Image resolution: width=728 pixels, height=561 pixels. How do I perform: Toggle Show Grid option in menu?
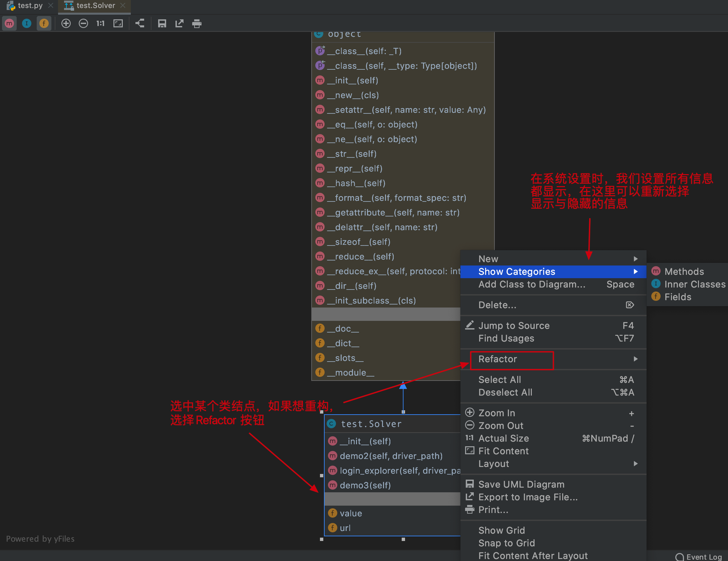553,530
